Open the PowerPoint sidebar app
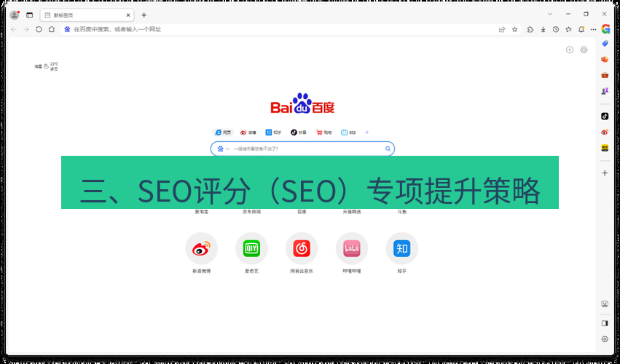This screenshot has height=364, width=620. (x=605, y=59)
